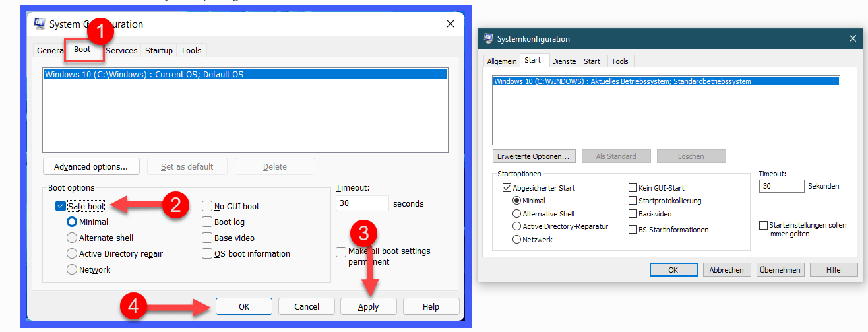Click the Systemkonfiguration title bar icon
Viewport: 868px width, 332px height.
[x=489, y=39]
